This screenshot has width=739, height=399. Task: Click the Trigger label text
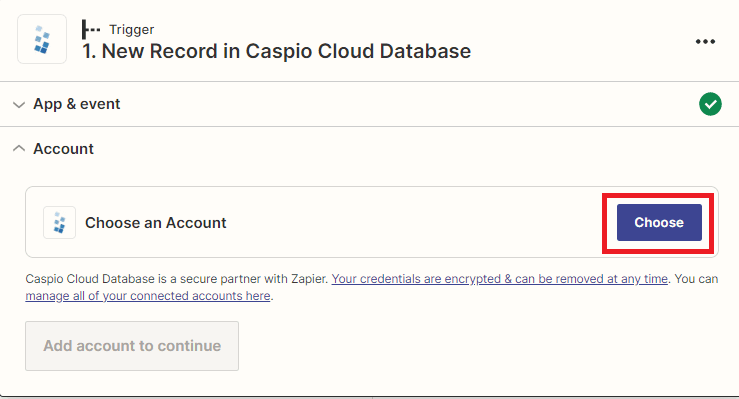[131, 30]
